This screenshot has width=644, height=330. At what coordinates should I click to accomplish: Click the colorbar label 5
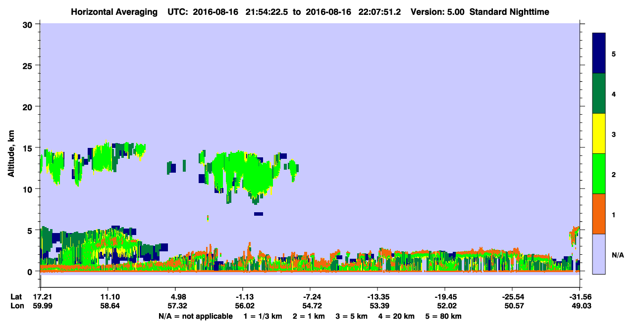613,53
